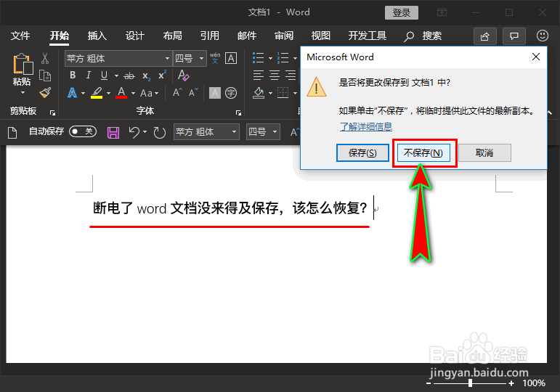Open Clipboard pane launcher
This screenshot has width=560, height=392.
[52, 113]
